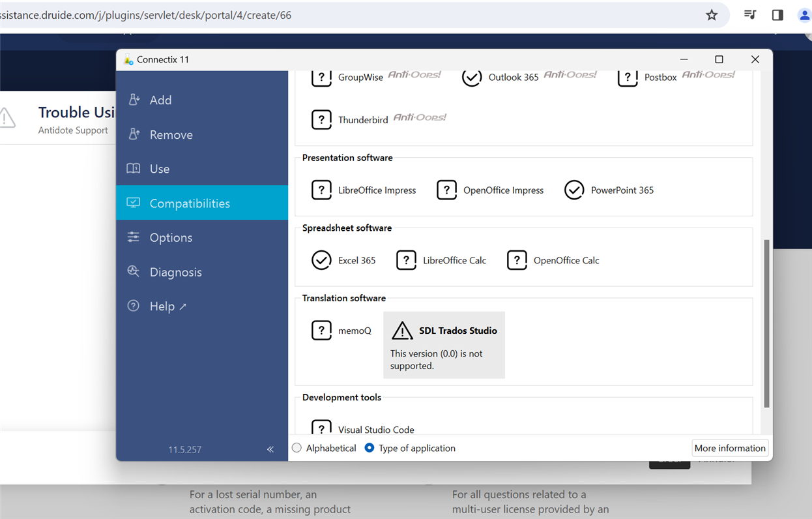Click the Diagnosis magnifier icon
This screenshot has width=812, height=519.
(134, 271)
